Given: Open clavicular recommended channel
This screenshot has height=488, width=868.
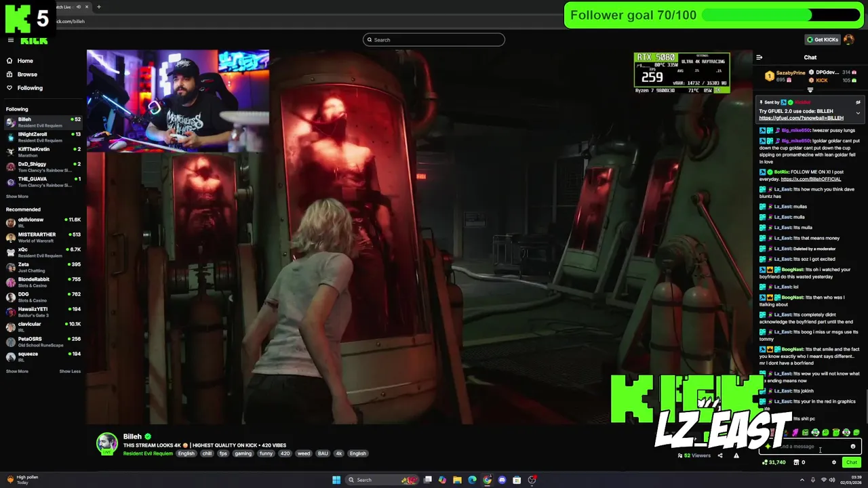Looking at the screenshot, I should click(43, 327).
